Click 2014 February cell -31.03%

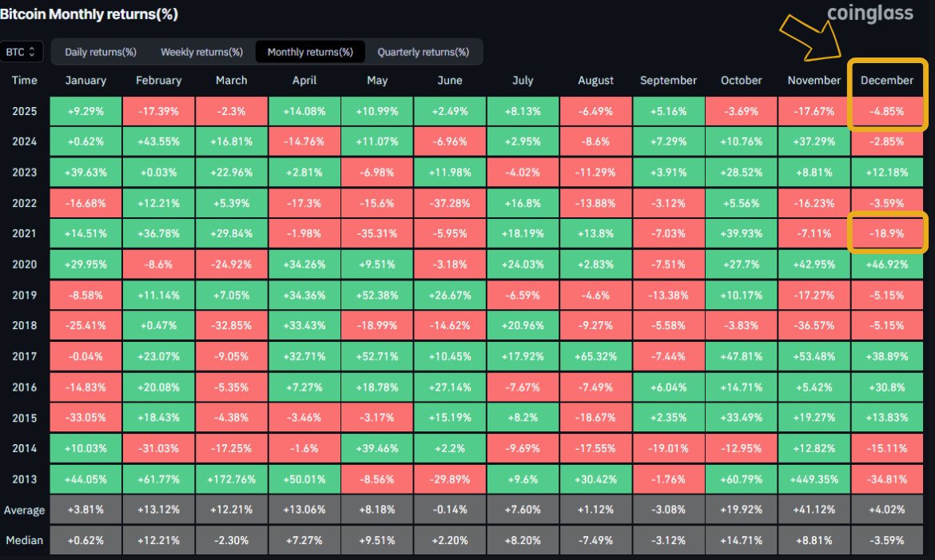(x=158, y=448)
